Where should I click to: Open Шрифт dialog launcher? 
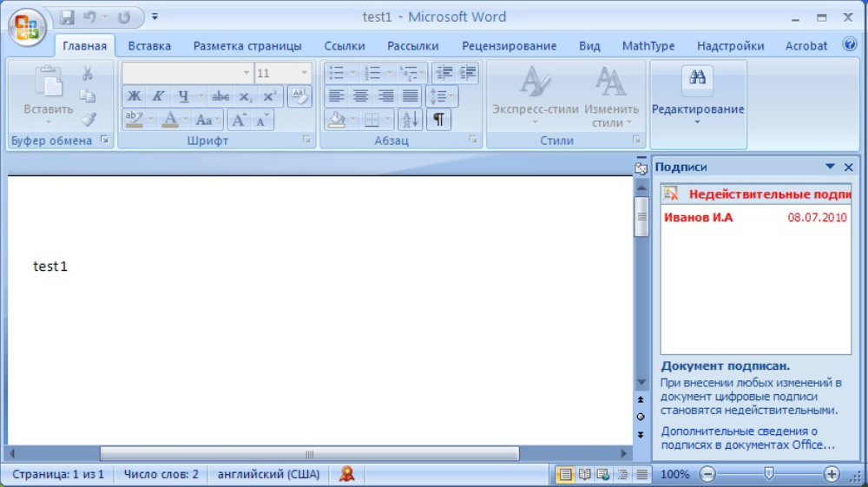pos(306,140)
